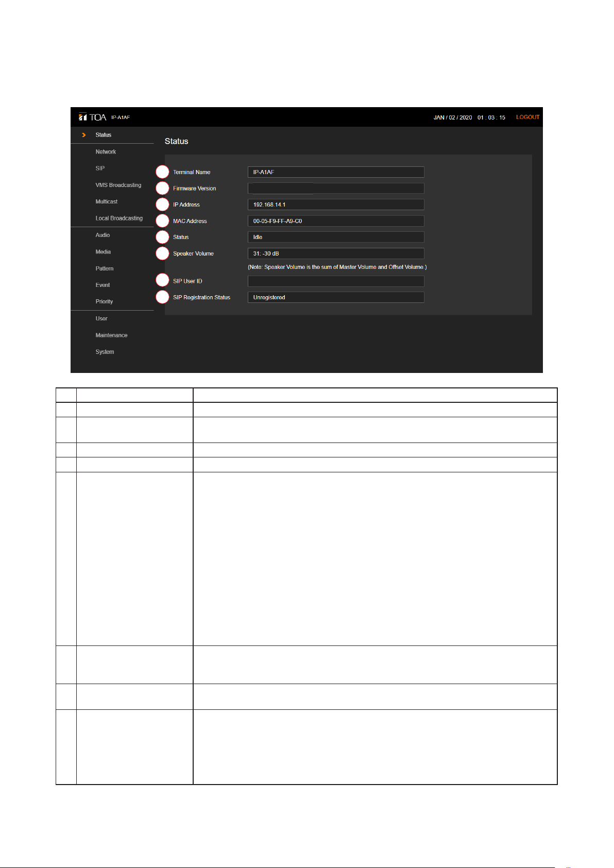Click the SIP Registration Status field Unregistered
The width and height of the screenshot is (614, 868).
(336, 297)
